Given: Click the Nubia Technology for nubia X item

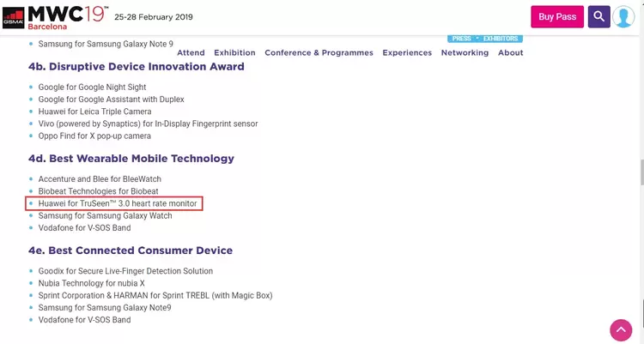Looking at the screenshot, I should click(91, 283).
